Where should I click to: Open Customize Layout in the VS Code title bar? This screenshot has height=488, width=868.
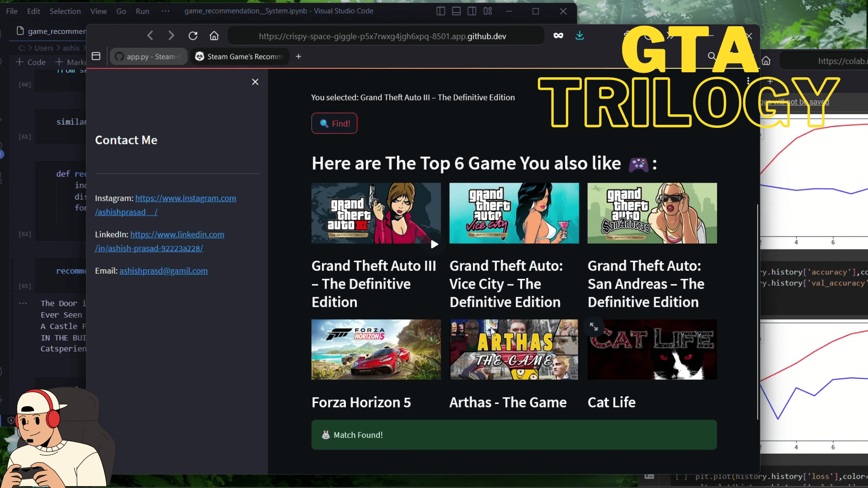click(487, 11)
